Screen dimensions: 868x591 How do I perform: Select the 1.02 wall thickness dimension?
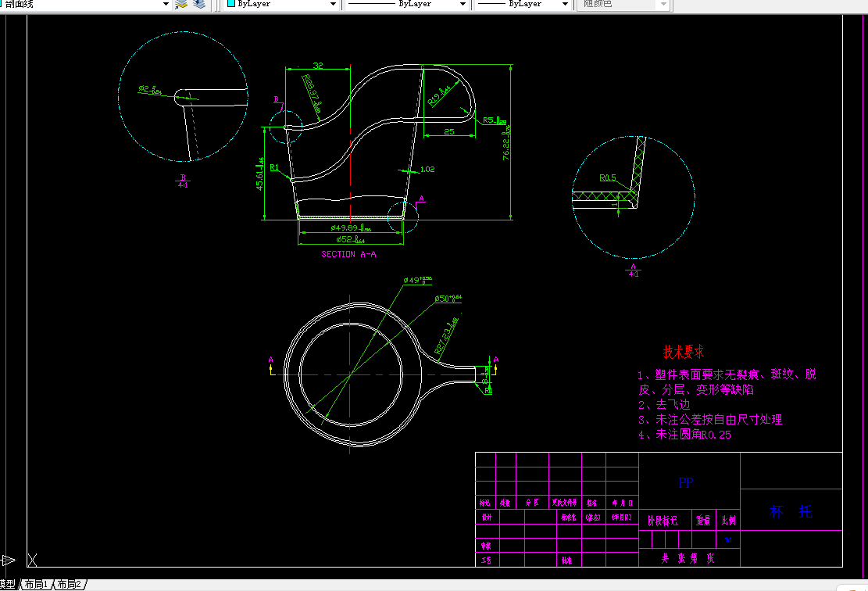click(427, 170)
